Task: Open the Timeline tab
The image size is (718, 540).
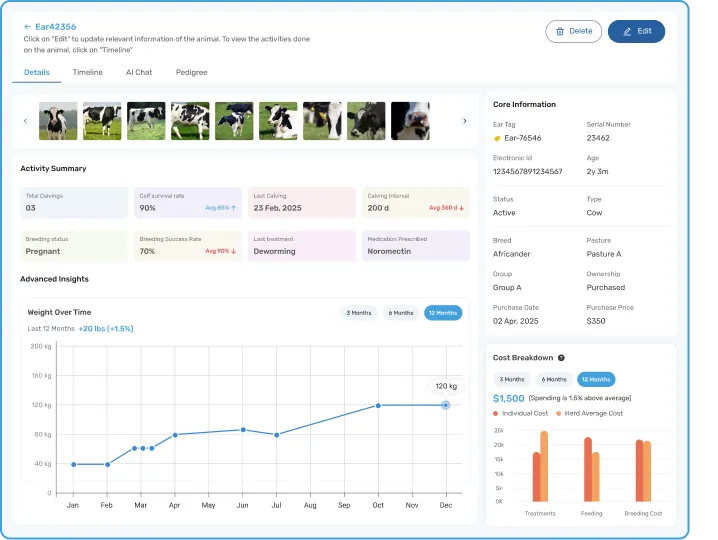Action: [x=87, y=72]
